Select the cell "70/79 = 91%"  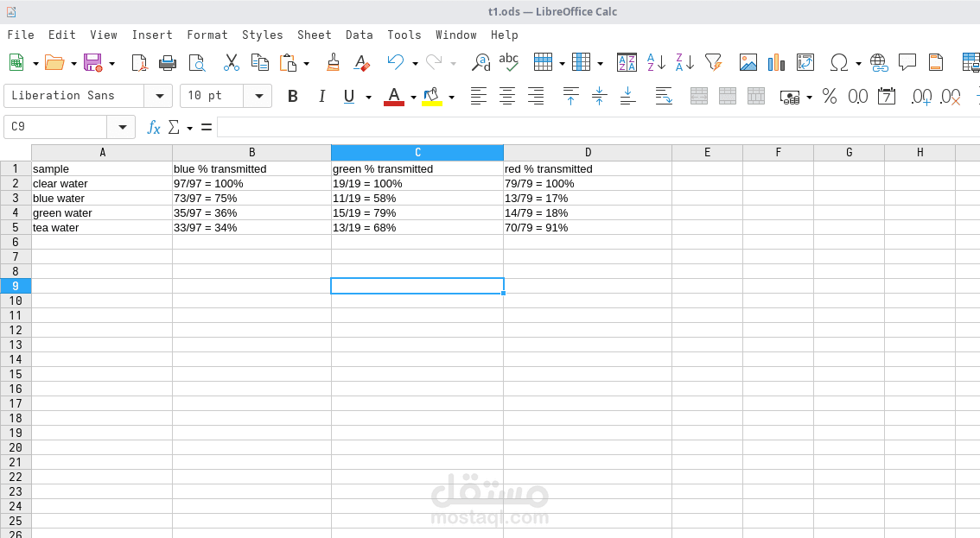tap(588, 227)
